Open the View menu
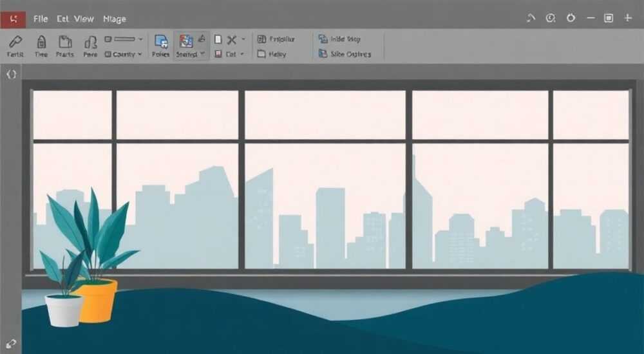This screenshot has width=644, height=354. click(84, 19)
